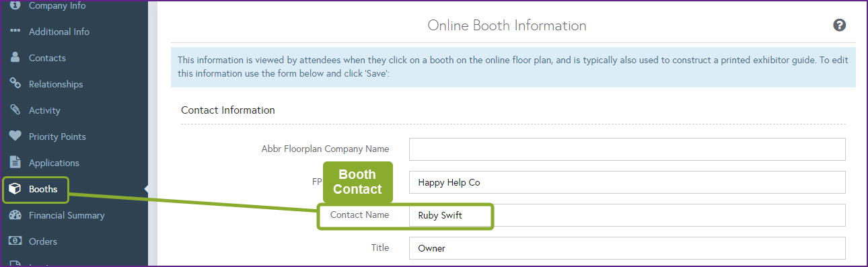
Task: Click the Applications document icon
Action: coord(15,163)
